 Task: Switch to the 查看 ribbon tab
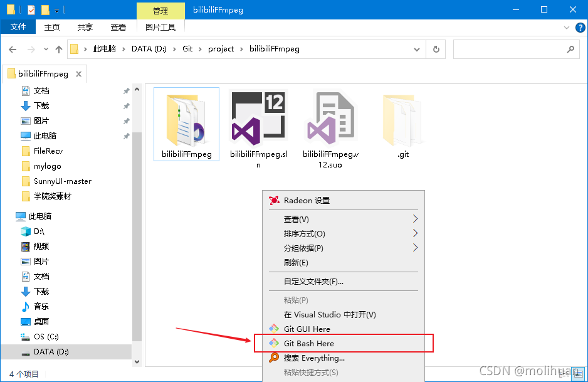(118, 27)
